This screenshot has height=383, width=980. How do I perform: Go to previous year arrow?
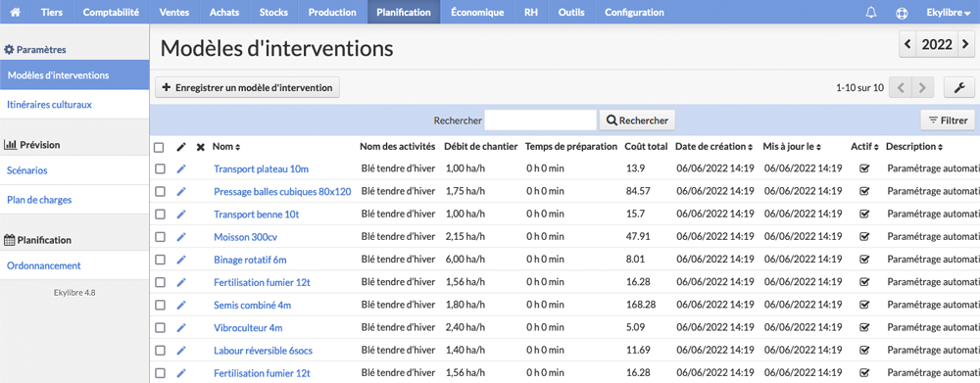pos(908,44)
